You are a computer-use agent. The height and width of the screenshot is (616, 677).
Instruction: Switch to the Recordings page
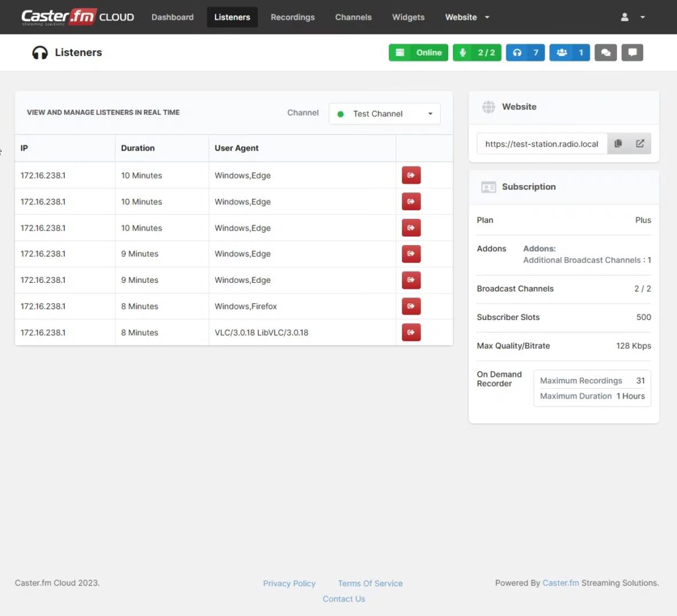point(292,17)
